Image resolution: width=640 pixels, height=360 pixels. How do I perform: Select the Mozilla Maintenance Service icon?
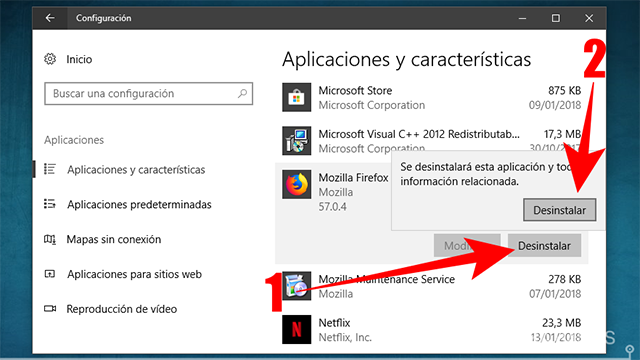tap(296, 286)
